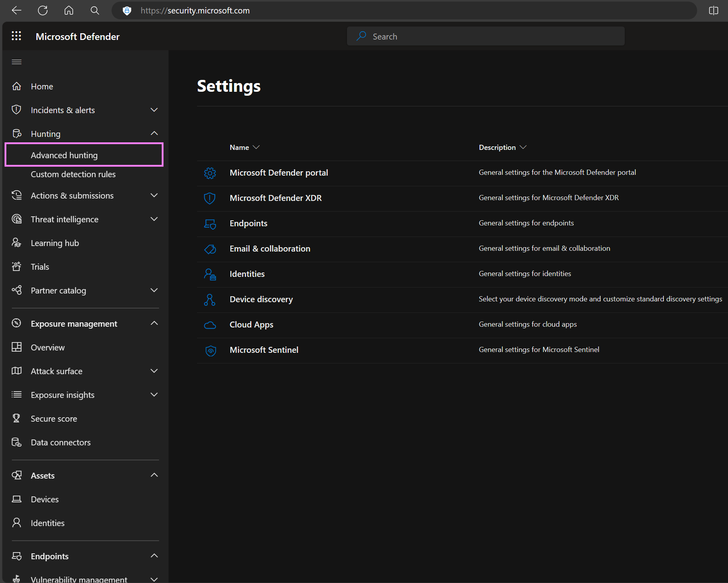Open Advanced hunting in sidebar
The height and width of the screenshot is (583, 728).
(x=84, y=155)
